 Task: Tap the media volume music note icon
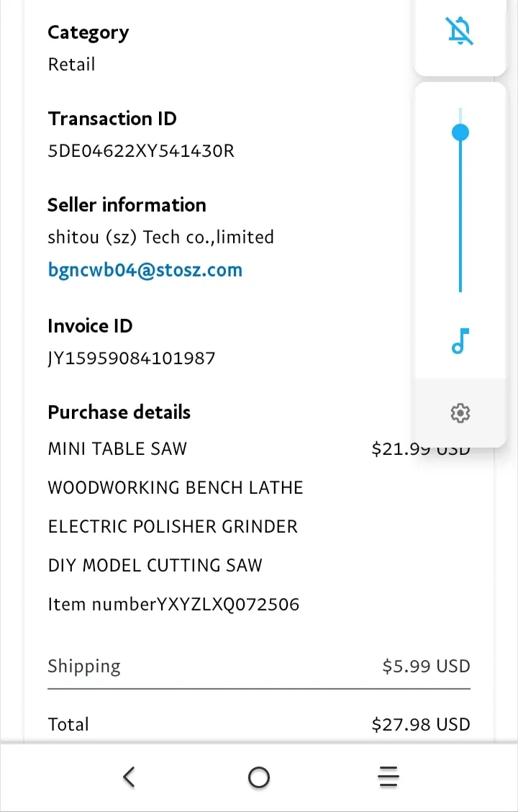pos(460,341)
